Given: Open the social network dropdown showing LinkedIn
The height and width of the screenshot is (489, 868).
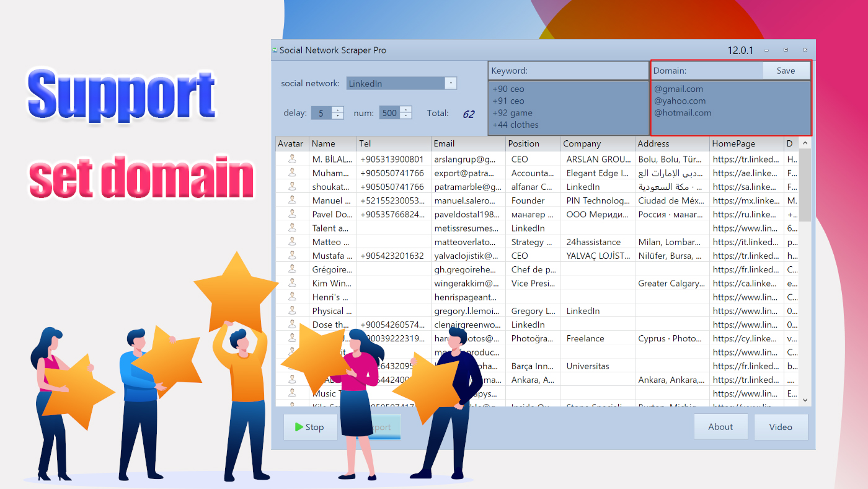Looking at the screenshot, I should click(451, 83).
